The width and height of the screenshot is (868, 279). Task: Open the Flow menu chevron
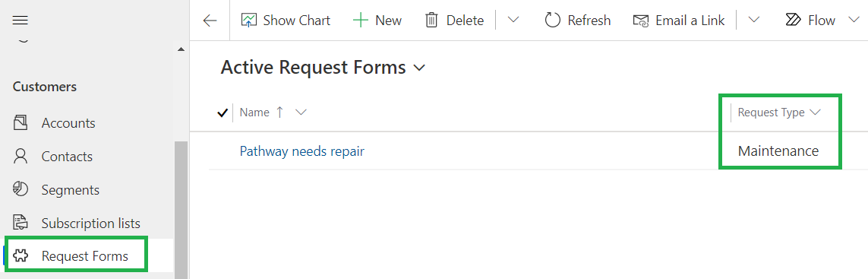tap(853, 21)
